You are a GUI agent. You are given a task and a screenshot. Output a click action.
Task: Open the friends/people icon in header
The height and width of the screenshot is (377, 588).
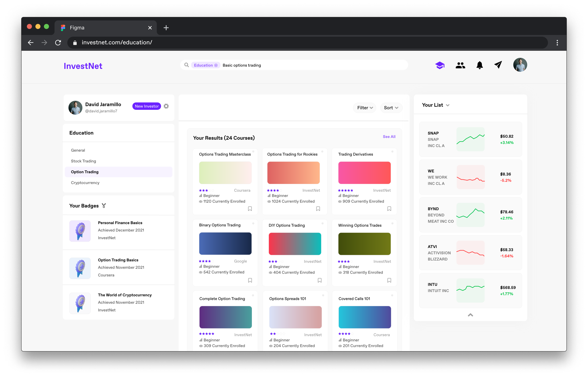[460, 65]
